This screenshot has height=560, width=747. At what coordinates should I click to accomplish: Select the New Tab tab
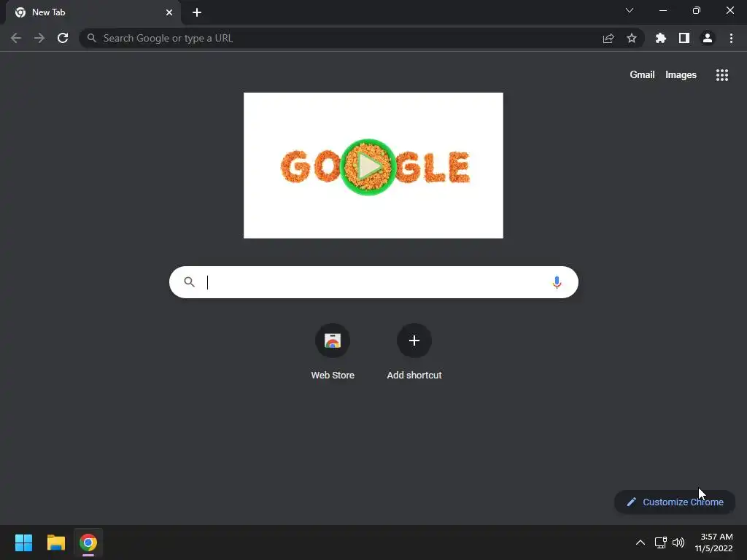pos(93,12)
